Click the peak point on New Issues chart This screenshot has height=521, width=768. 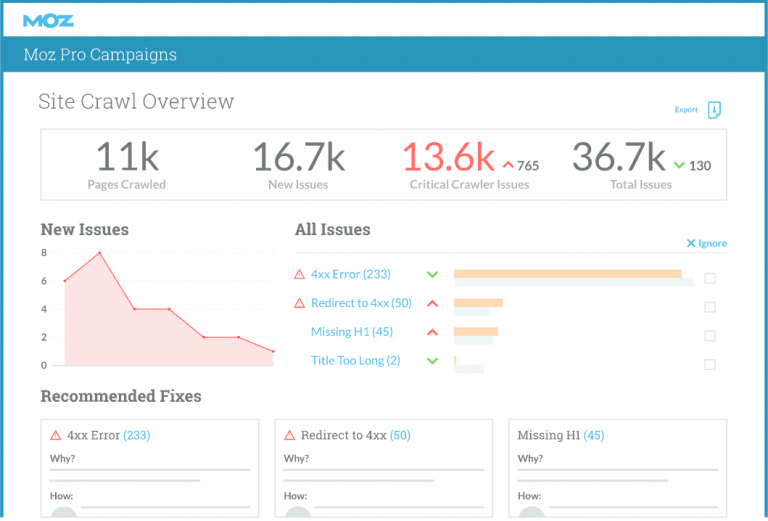click(100, 253)
